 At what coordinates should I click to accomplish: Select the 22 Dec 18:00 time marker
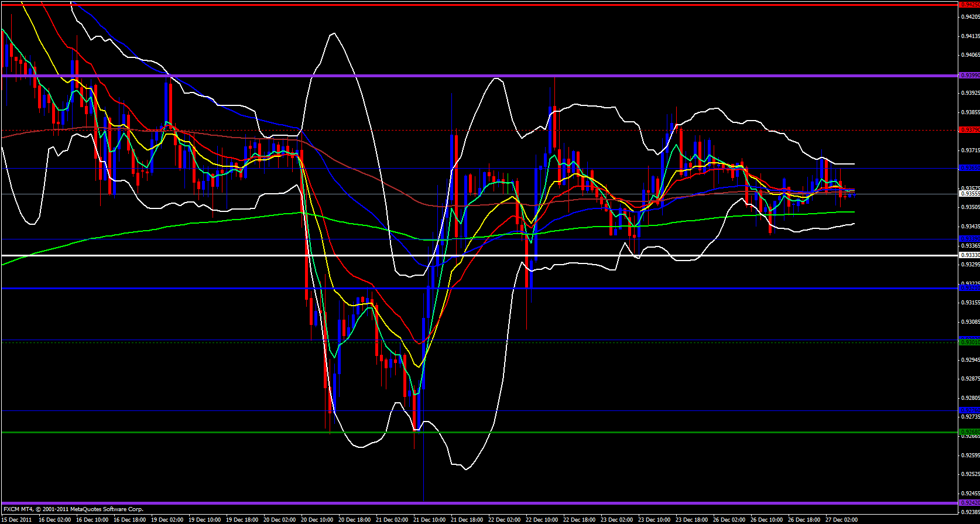click(x=580, y=519)
